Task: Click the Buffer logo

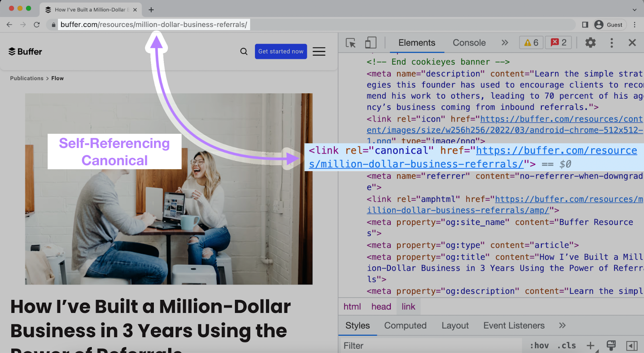Action: click(x=25, y=51)
